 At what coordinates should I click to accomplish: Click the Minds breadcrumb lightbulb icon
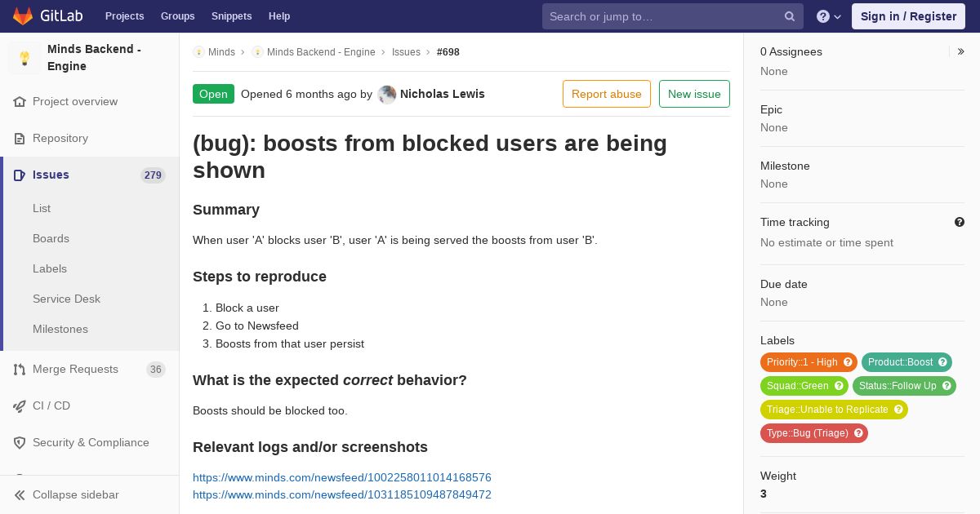coord(198,52)
